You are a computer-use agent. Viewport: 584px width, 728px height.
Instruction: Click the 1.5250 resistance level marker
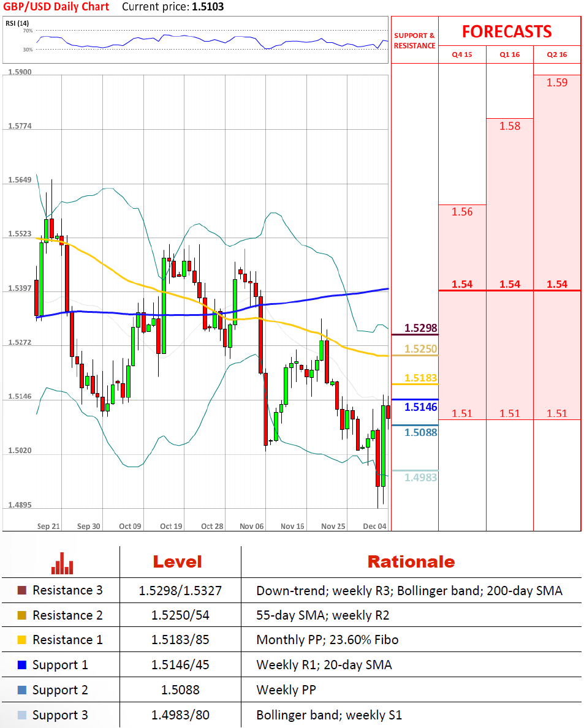click(x=421, y=349)
